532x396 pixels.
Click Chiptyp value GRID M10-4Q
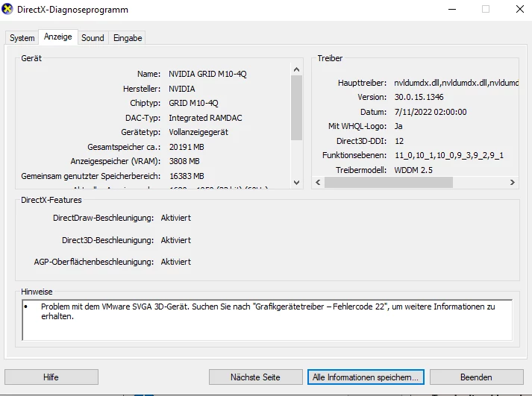193,103
